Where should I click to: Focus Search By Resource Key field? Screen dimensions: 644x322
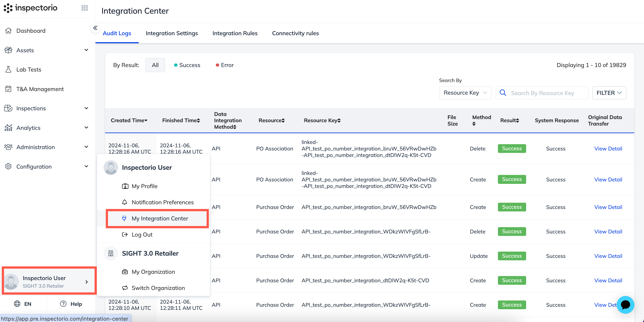point(542,93)
